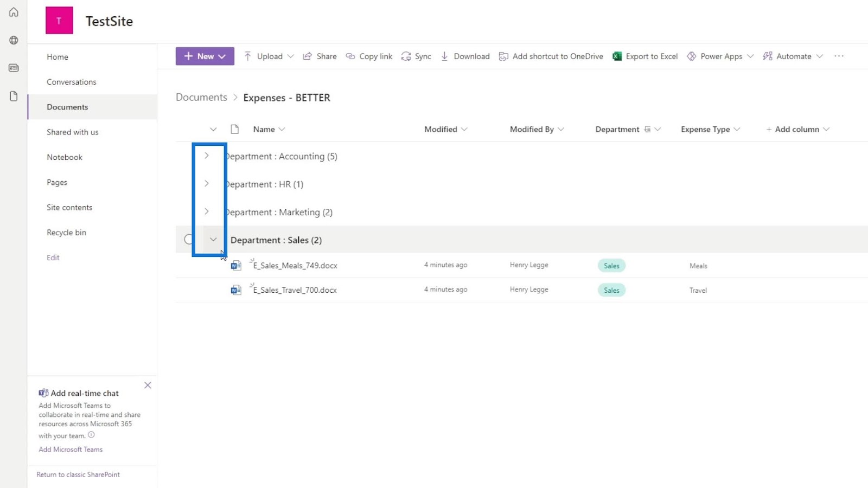Click Word icon for E_Sales_Travel_700.docx

(x=235, y=290)
